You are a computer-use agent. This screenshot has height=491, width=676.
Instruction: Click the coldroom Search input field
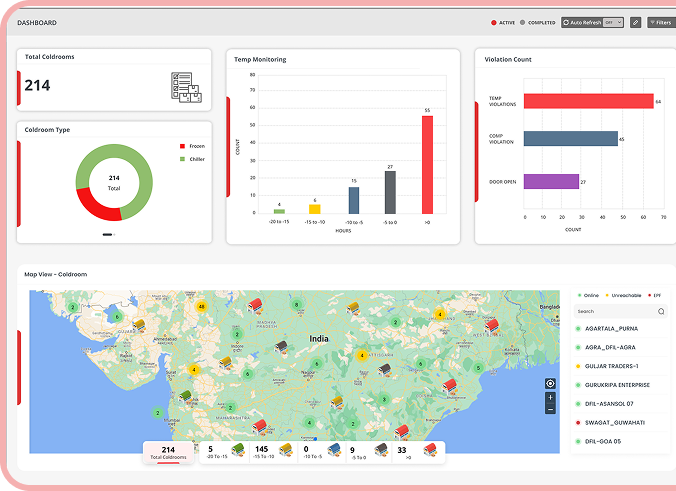[612, 312]
